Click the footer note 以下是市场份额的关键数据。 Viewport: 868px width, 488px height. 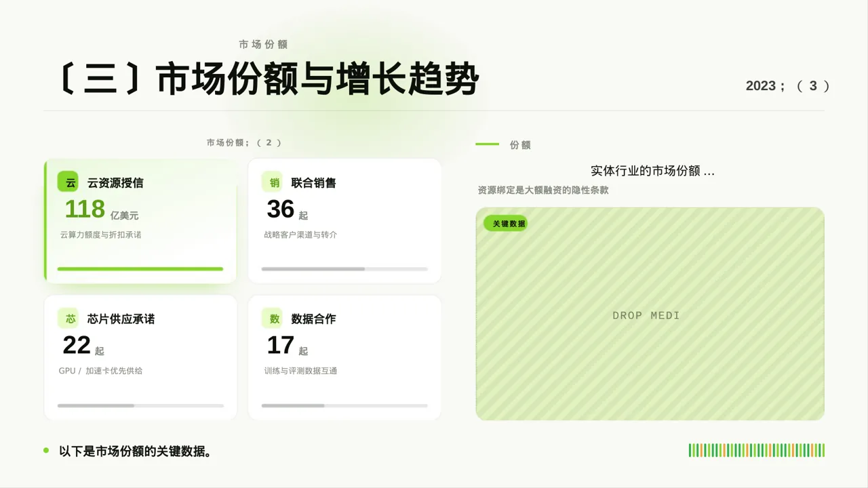click(135, 451)
